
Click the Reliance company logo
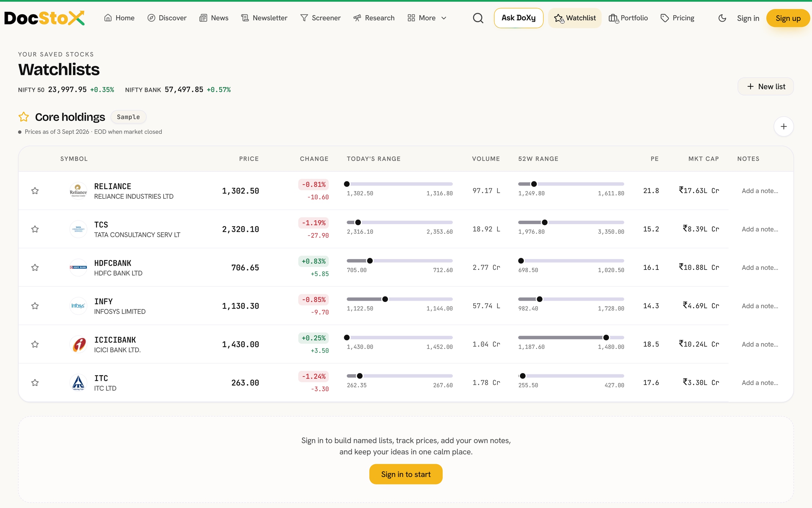tap(78, 191)
